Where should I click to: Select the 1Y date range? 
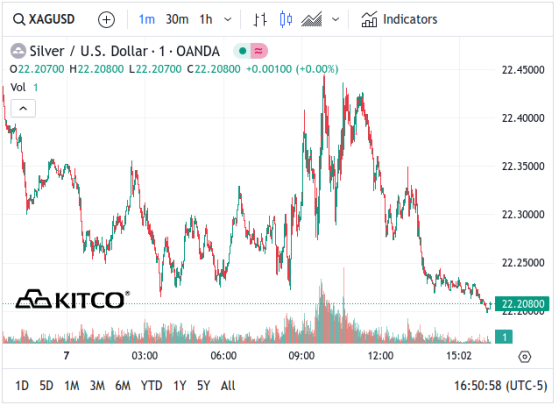180,386
